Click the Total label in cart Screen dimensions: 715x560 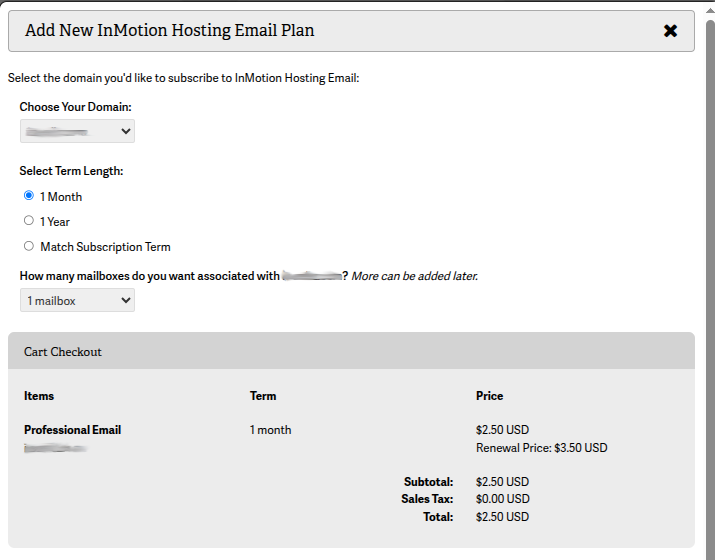pos(437,517)
